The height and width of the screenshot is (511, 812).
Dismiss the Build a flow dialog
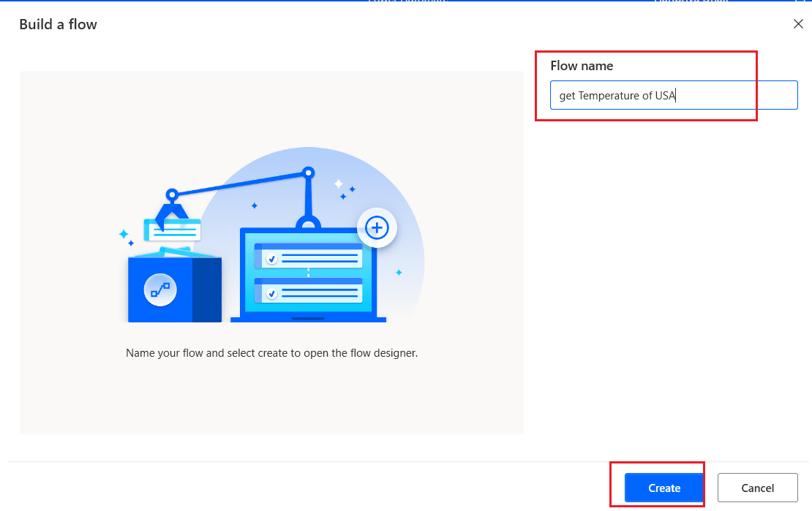(798, 23)
